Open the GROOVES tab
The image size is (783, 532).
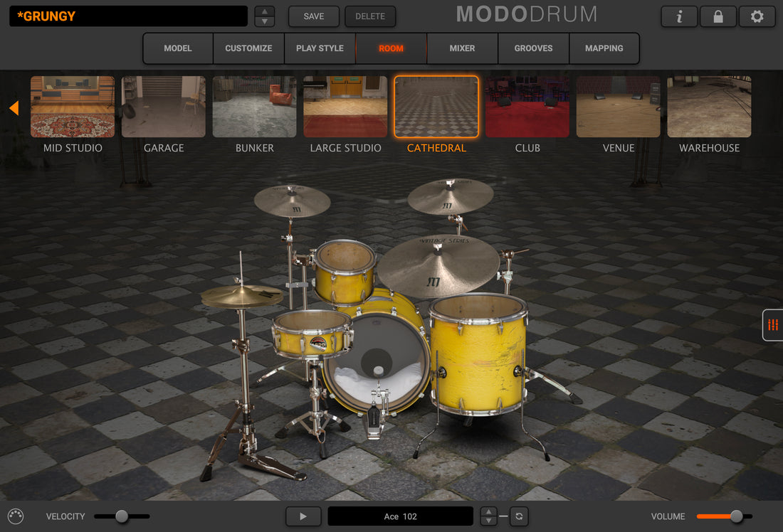tap(533, 48)
